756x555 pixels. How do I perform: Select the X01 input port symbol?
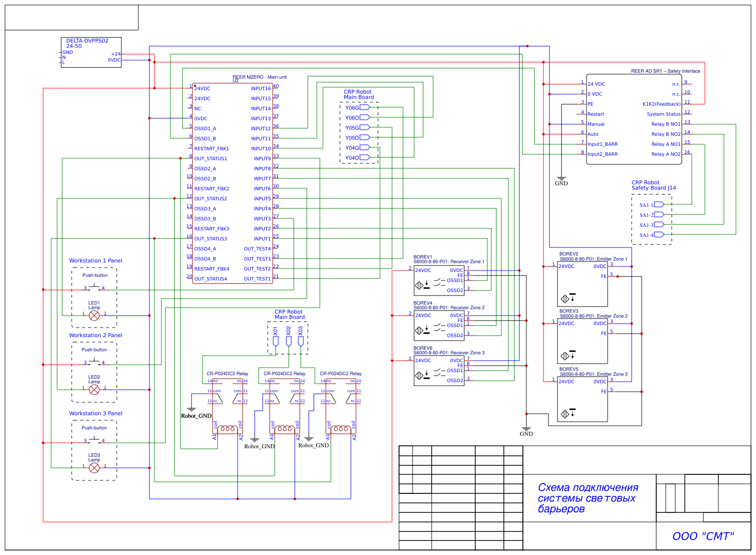[276, 341]
